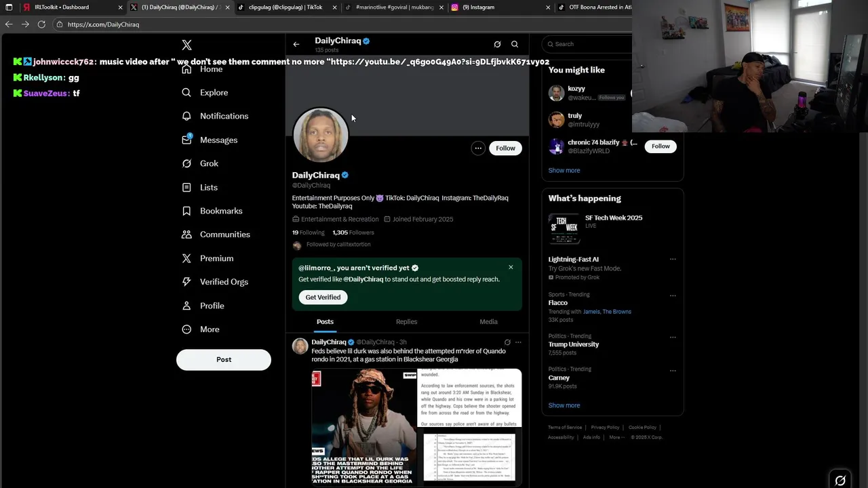The width and height of the screenshot is (868, 488).
Task: Open Terms of Service footer link
Action: tap(565, 428)
